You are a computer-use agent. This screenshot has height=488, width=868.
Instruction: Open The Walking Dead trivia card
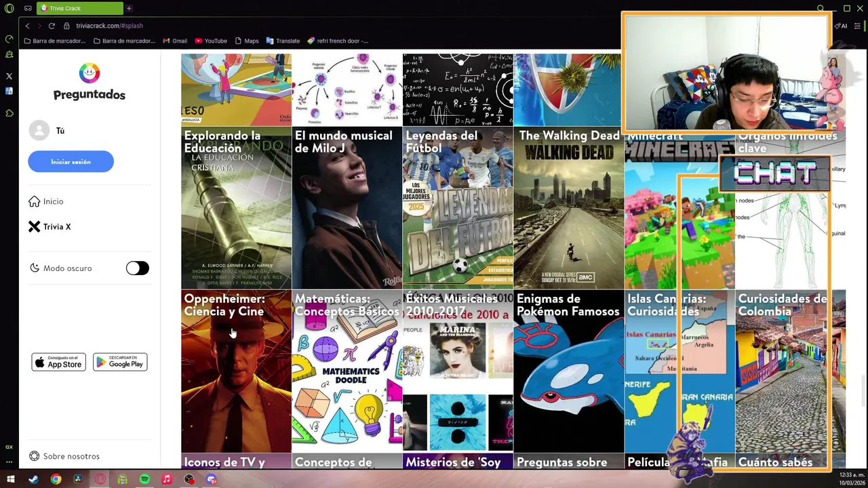tap(569, 208)
